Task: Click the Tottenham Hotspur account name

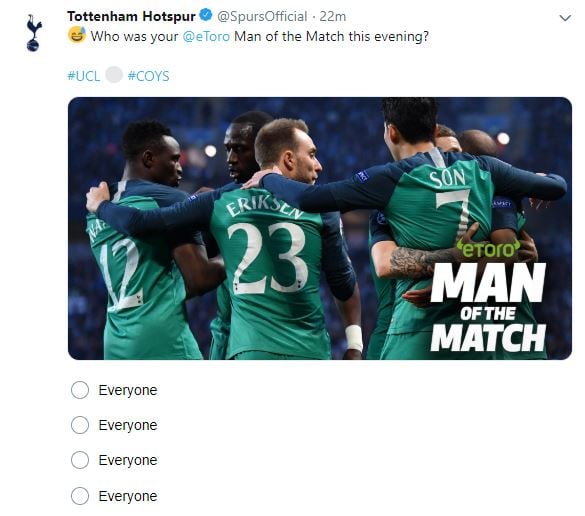Action: 131,16
